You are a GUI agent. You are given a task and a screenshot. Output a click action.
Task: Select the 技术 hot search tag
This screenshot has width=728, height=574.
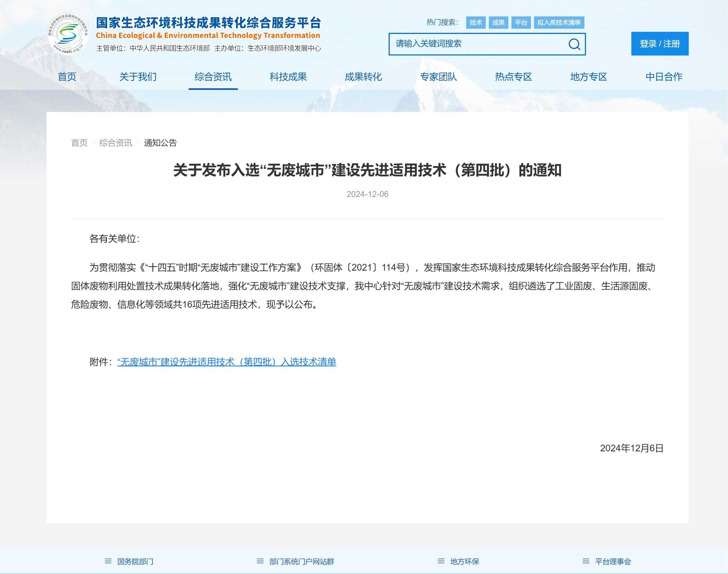point(476,23)
